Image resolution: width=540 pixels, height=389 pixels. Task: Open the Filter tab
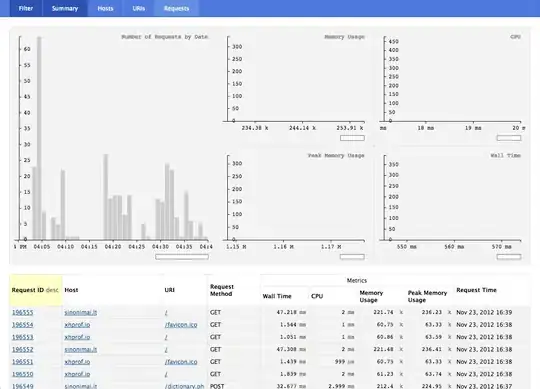(x=26, y=8)
